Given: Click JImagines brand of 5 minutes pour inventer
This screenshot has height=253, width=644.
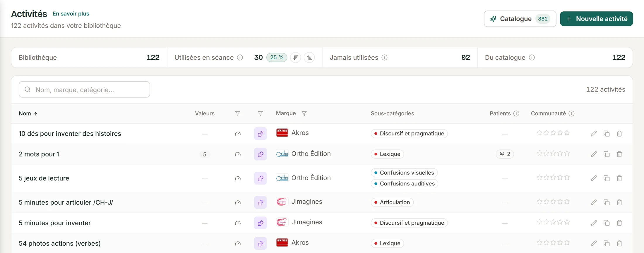Looking at the screenshot, I should pos(299,222).
